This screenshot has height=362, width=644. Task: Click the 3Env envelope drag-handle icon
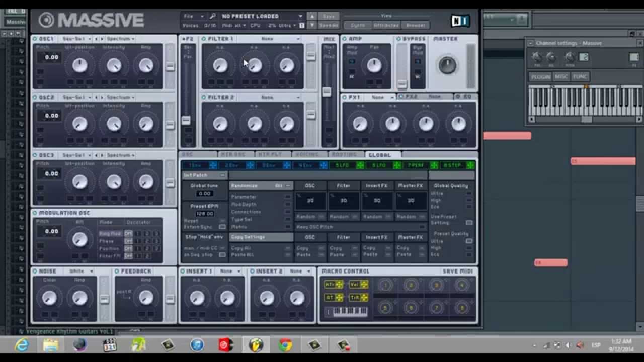coord(286,165)
